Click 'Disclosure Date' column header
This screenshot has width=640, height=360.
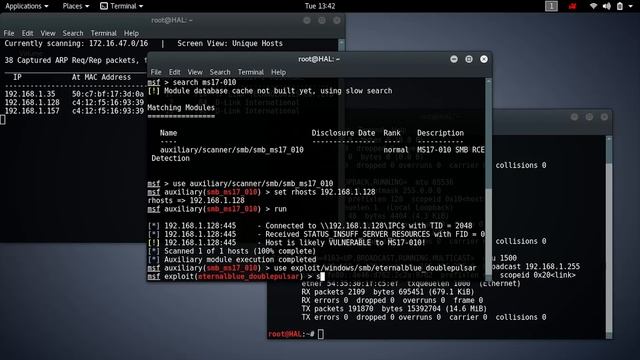click(343, 133)
